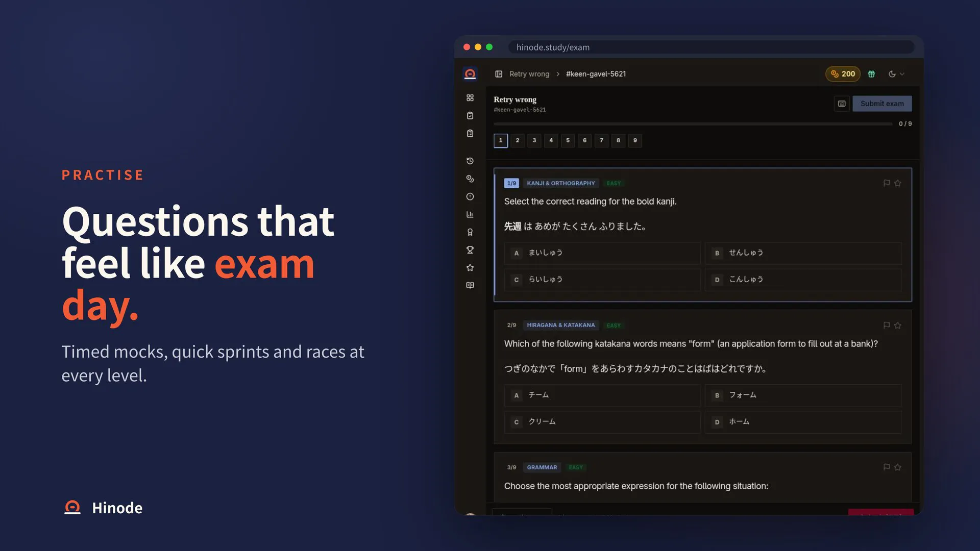Open the clipboard-check icon in sidebar

[x=470, y=115]
